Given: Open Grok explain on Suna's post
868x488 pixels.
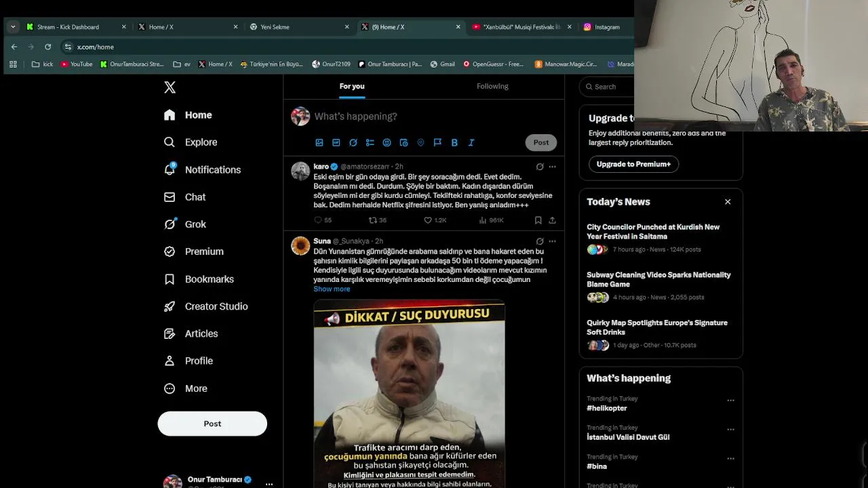Looking at the screenshot, I should [540, 241].
